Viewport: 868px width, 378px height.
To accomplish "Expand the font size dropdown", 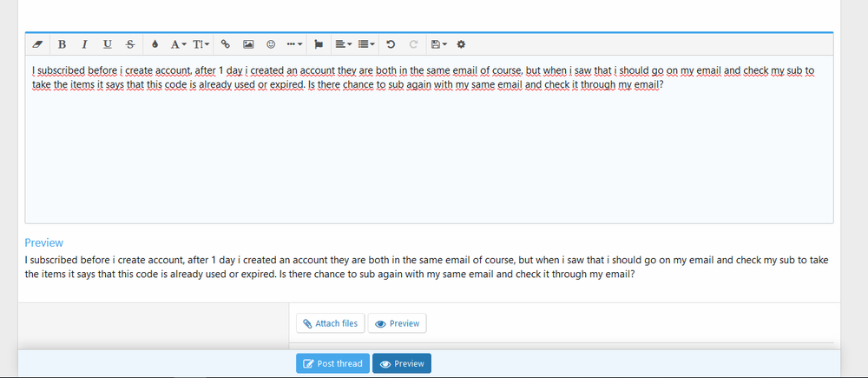I will tap(201, 43).
